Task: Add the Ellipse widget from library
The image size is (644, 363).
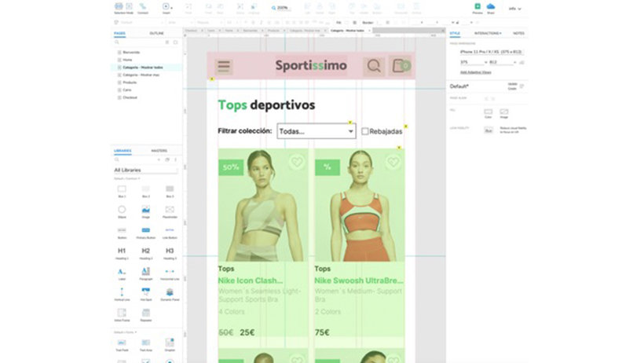Action: (122, 209)
